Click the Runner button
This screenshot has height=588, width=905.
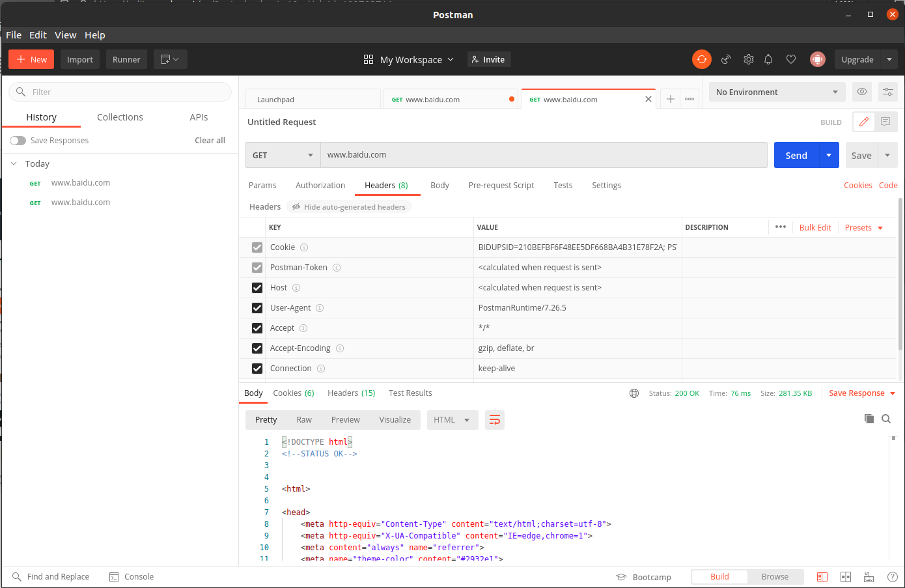pyautogui.click(x=126, y=59)
